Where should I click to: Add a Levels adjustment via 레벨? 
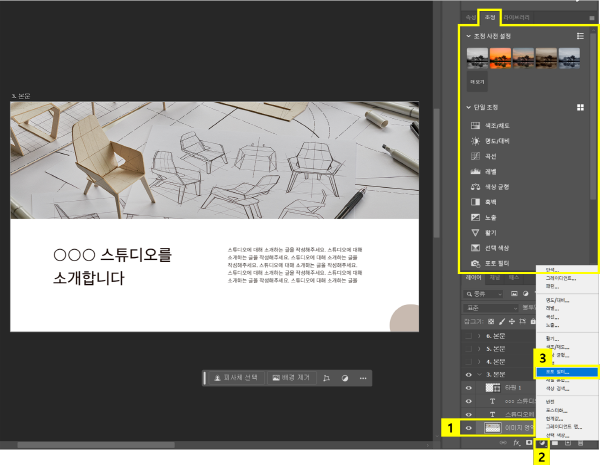(x=483, y=171)
